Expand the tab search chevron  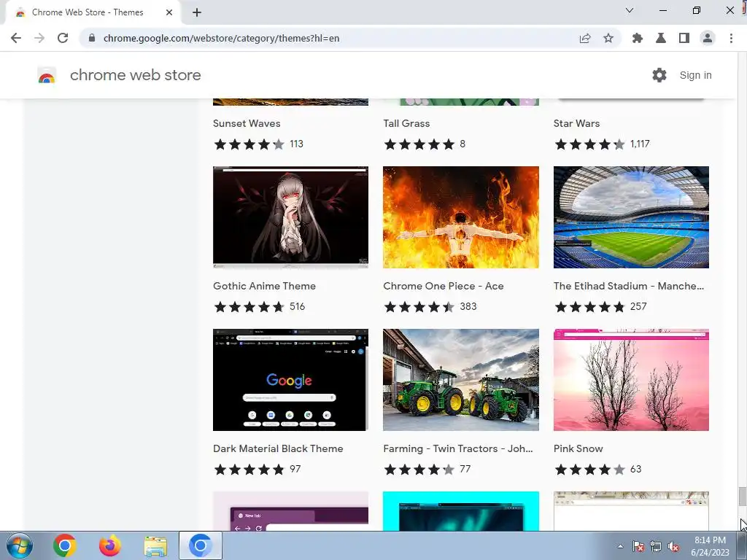(x=630, y=10)
